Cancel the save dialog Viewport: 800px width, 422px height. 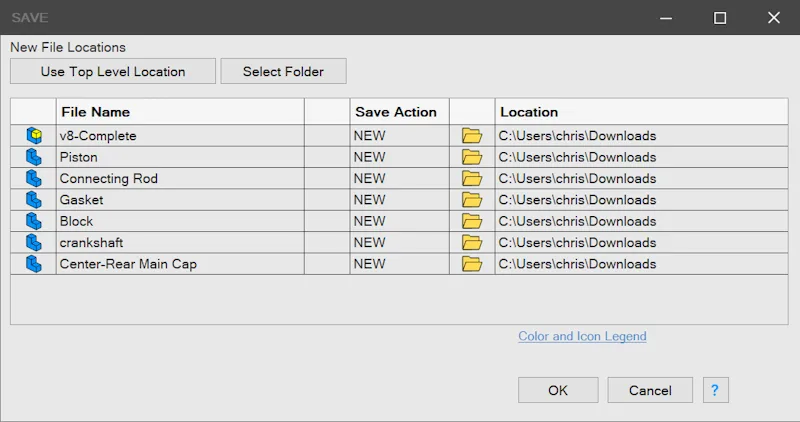click(x=650, y=390)
